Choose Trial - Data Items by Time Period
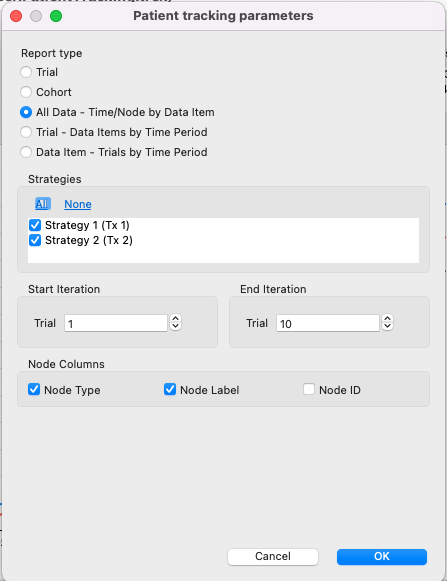Image resolution: width=447 pixels, height=581 pixels. point(26,132)
